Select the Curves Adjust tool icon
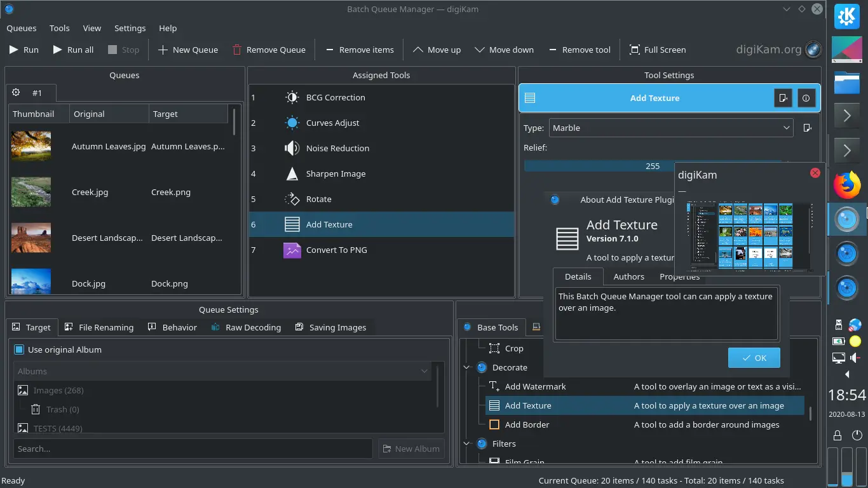Screen dimensions: 868x488 [x=292, y=123]
